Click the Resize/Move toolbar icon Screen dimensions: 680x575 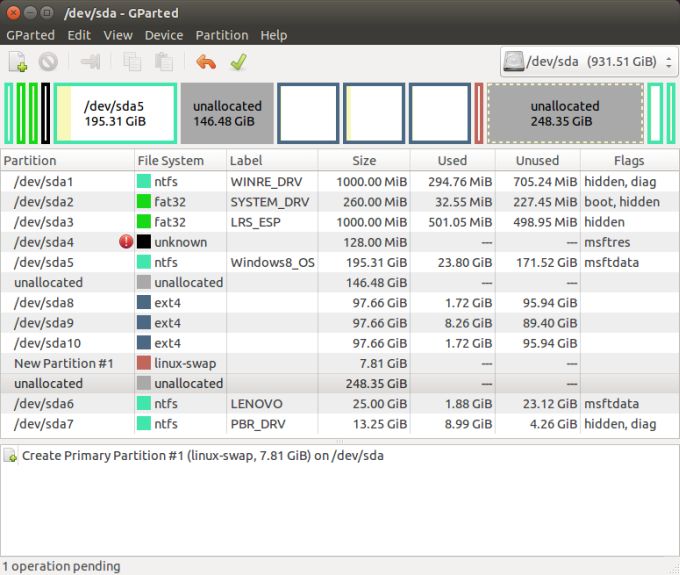pyautogui.click(x=90, y=62)
